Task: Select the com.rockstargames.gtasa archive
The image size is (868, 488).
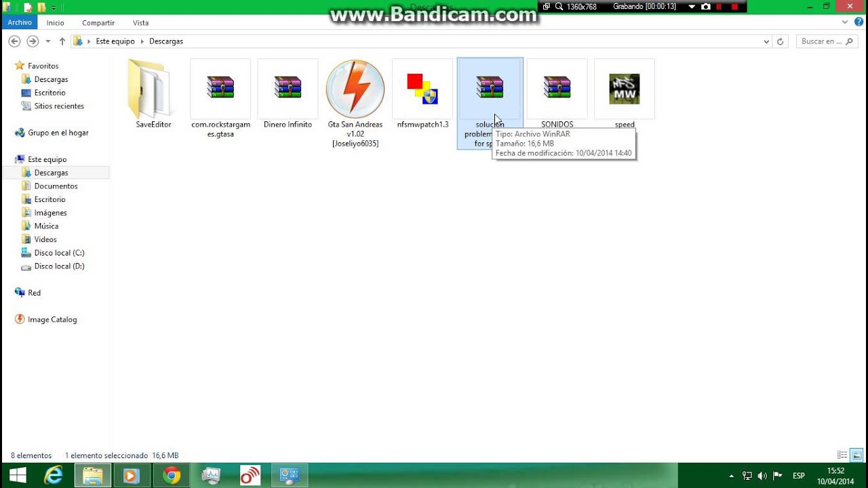Action: tap(220, 89)
